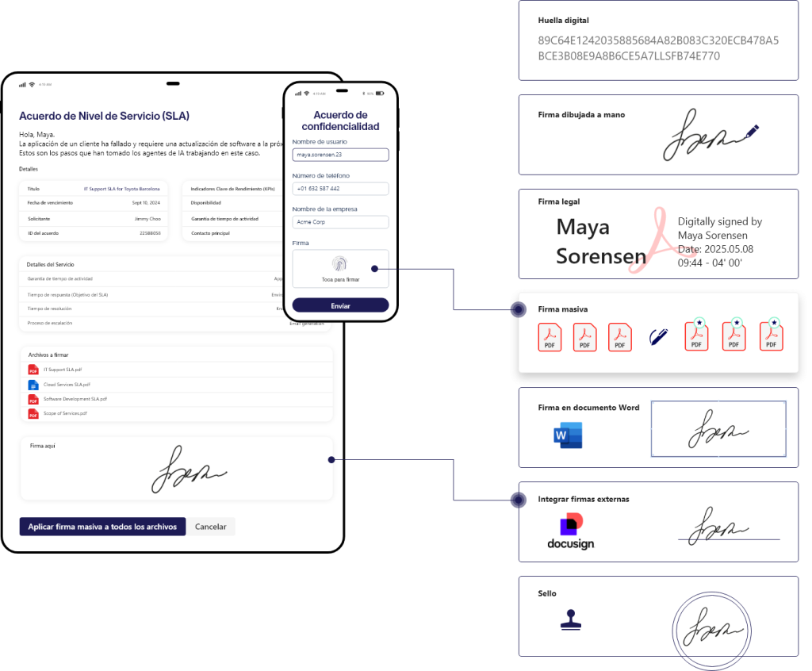Click the Nombre de la empresa field
Image resolution: width=812 pixels, height=671 pixels.
(x=340, y=222)
